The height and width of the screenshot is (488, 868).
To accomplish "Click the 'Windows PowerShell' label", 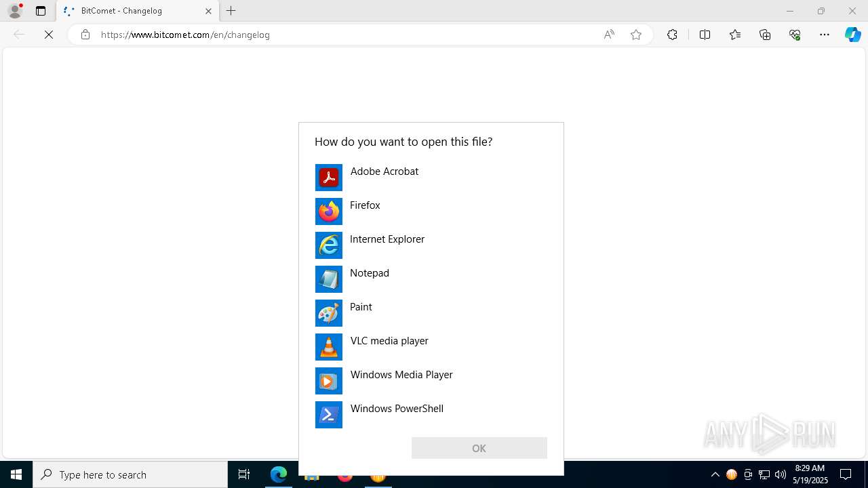I will point(397,409).
